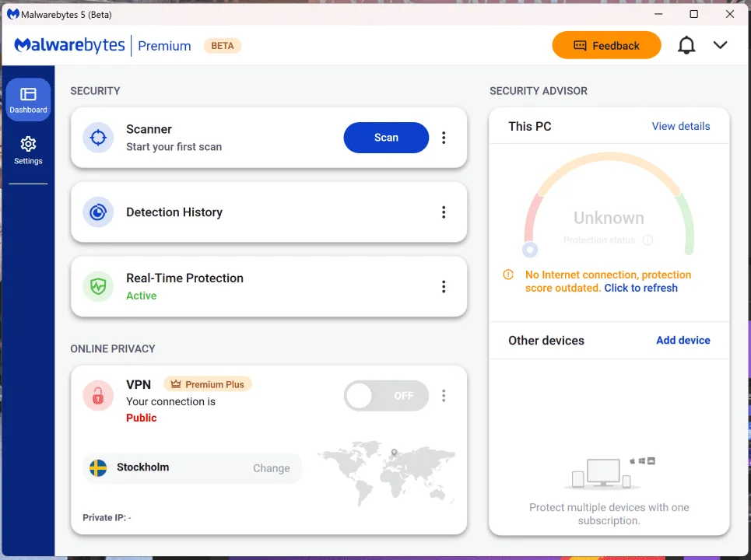This screenshot has height=560, width=751.
Task: Open View details for This PC
Action: tap(681, 126)
